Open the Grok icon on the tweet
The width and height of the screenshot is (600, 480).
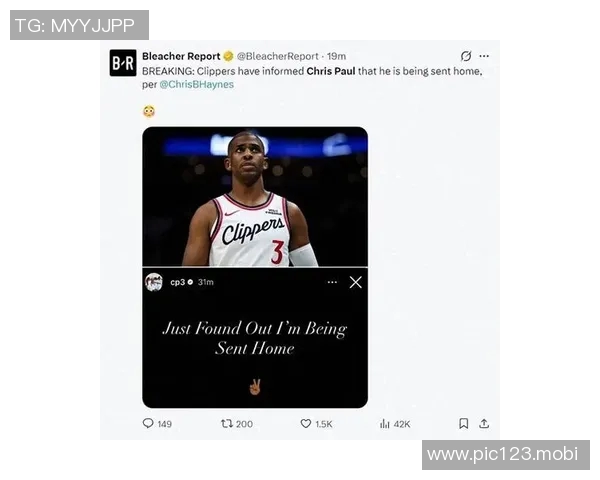click(466, 56)
